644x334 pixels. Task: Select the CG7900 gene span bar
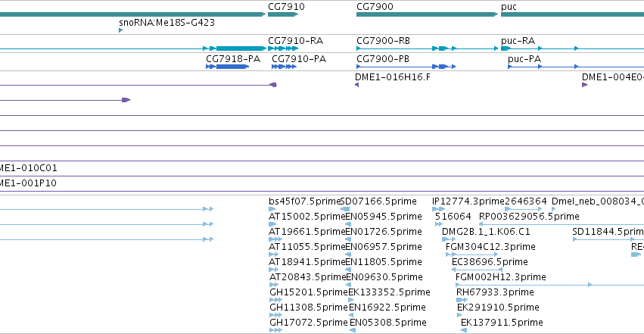click(427, 14)
